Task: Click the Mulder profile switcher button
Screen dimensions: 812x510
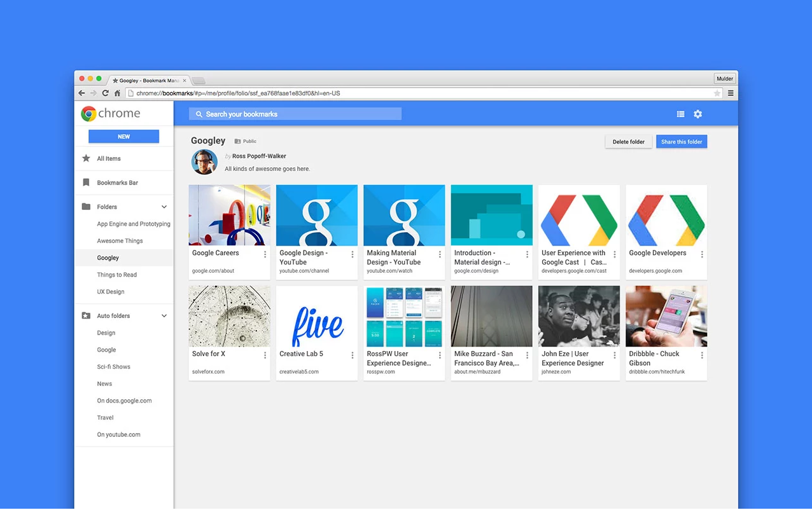Action: [724, 79]
